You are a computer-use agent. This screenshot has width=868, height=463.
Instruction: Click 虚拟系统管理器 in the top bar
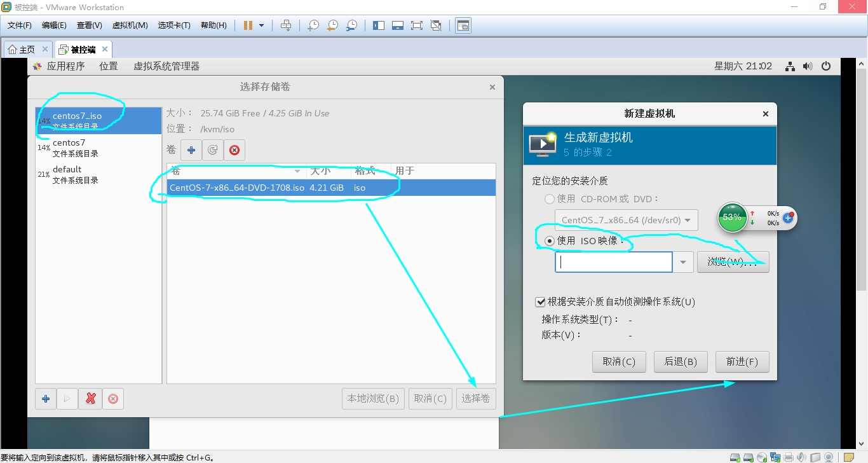[166, 66]
